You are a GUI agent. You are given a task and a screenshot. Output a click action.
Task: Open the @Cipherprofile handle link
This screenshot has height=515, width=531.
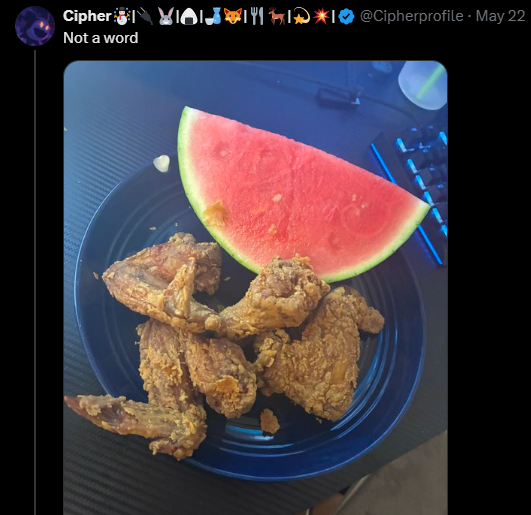[411, 16]
